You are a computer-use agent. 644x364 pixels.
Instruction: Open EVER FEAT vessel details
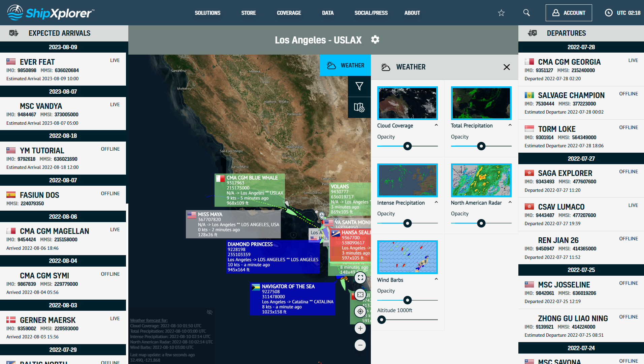click(37, 62)
